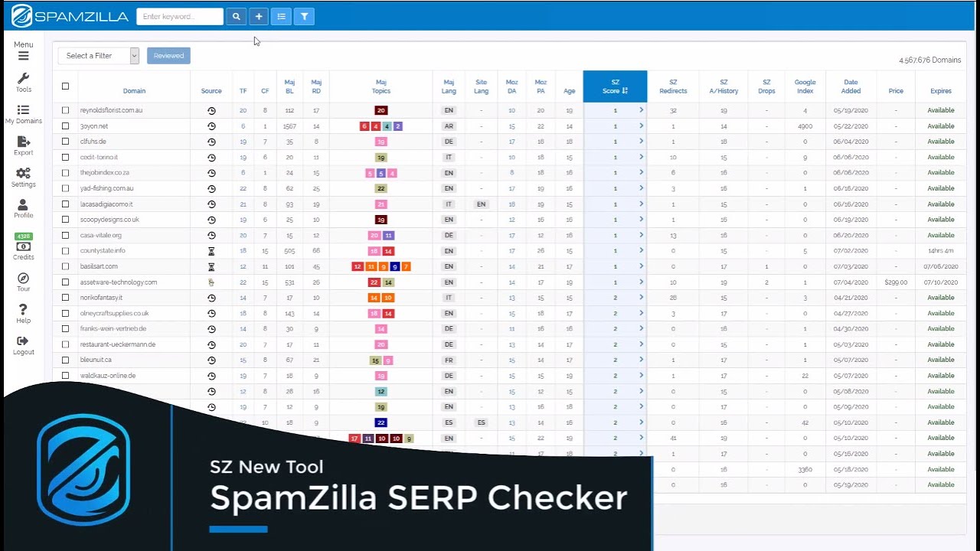Check the box for 3oyon.net
Viewport: 980px width, 551px height.
pos(65,126)
